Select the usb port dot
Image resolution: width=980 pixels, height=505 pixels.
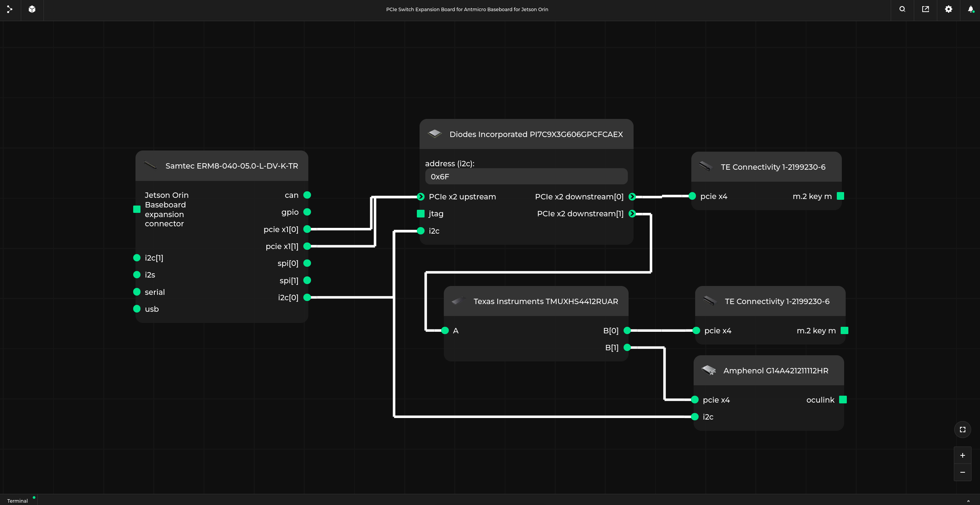click(137, 309)
